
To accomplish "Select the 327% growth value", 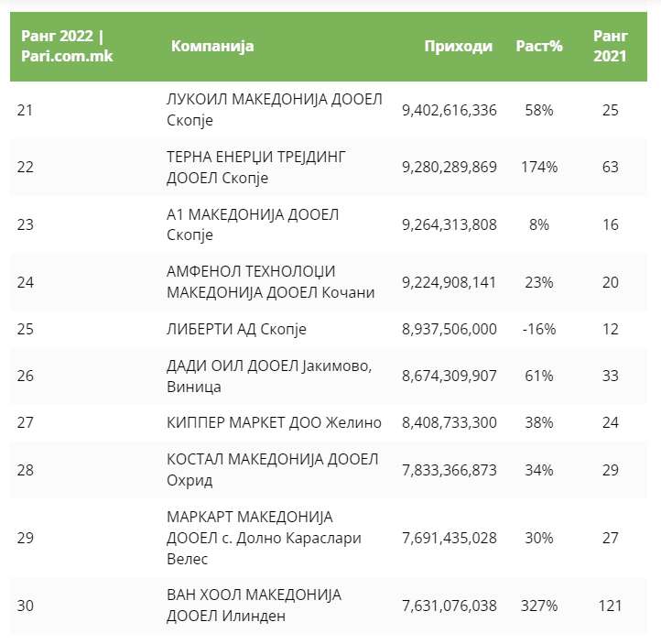I will pos(539,606).
